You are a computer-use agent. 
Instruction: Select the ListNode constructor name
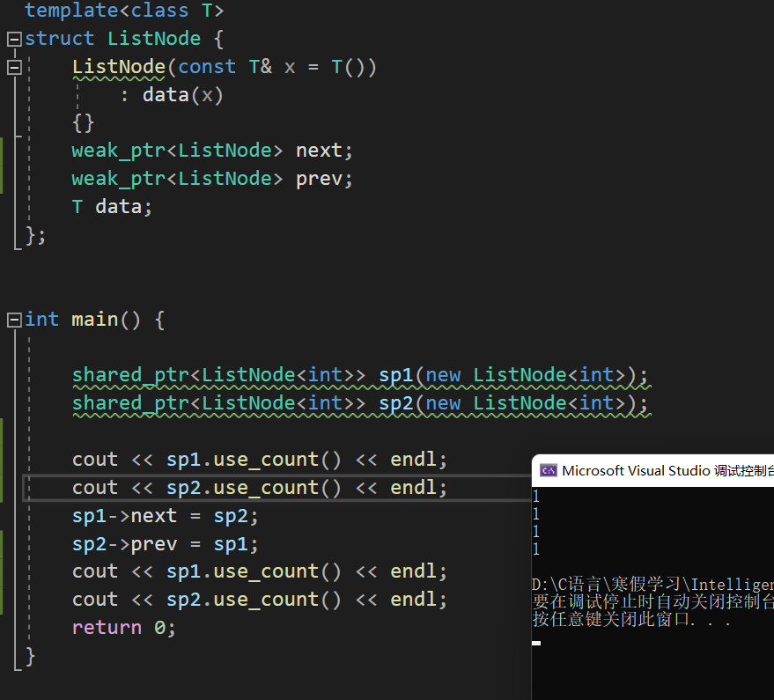coord(118,66)
